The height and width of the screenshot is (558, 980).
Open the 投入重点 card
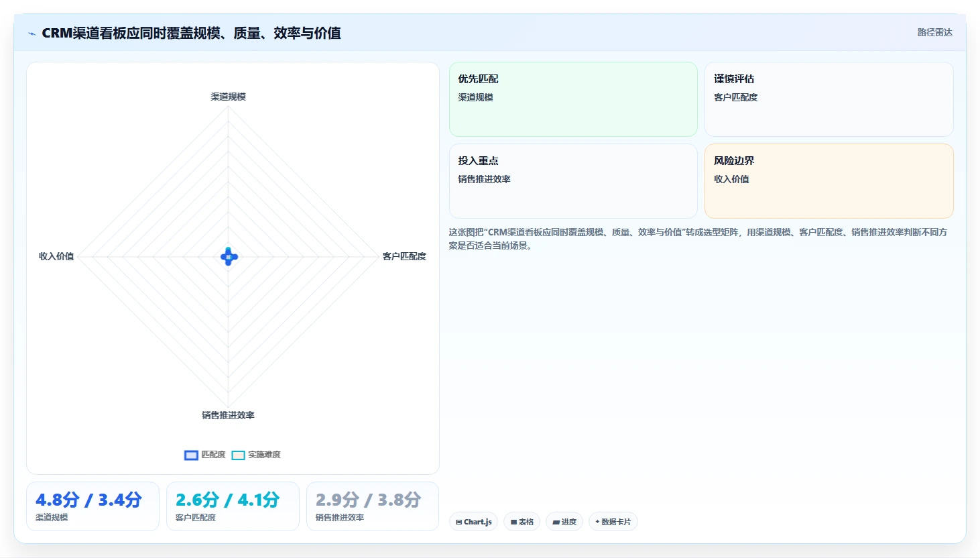(x=573, y=181)
